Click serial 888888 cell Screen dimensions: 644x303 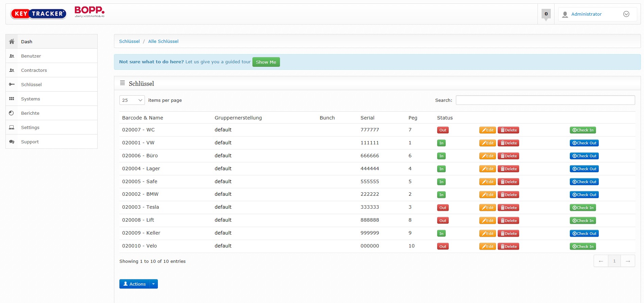coord(370,220)
